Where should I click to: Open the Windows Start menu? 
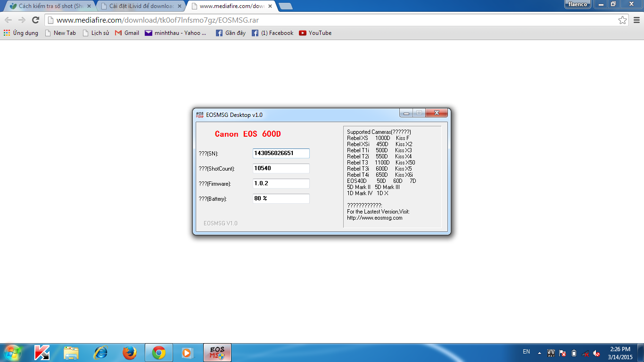coord(12,353)
